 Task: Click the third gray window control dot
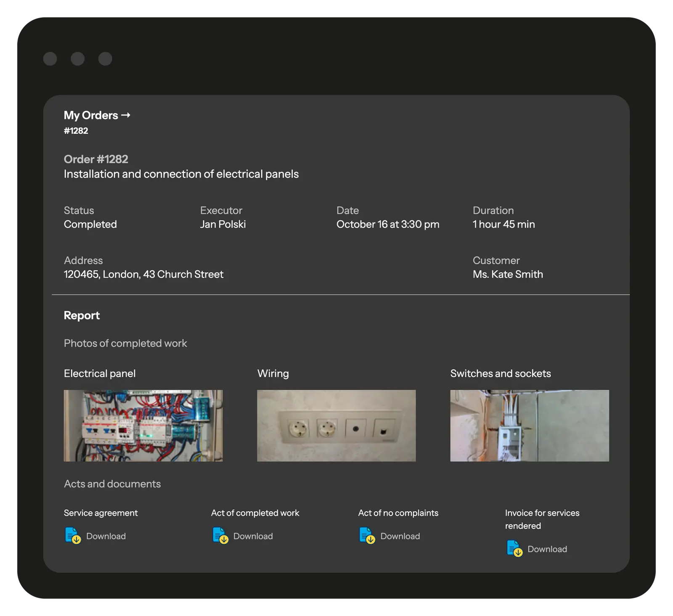click(x=105, y=59)
